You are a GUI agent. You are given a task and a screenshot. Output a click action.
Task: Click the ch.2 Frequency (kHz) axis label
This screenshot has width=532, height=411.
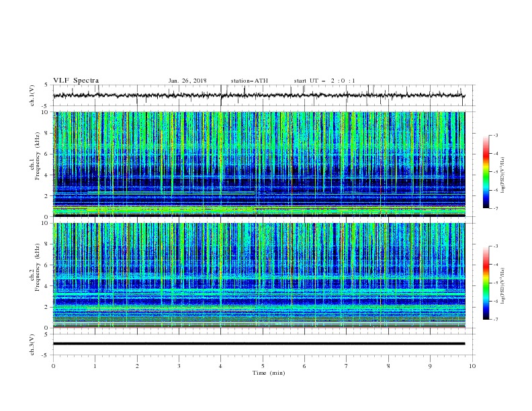[35, 267]
